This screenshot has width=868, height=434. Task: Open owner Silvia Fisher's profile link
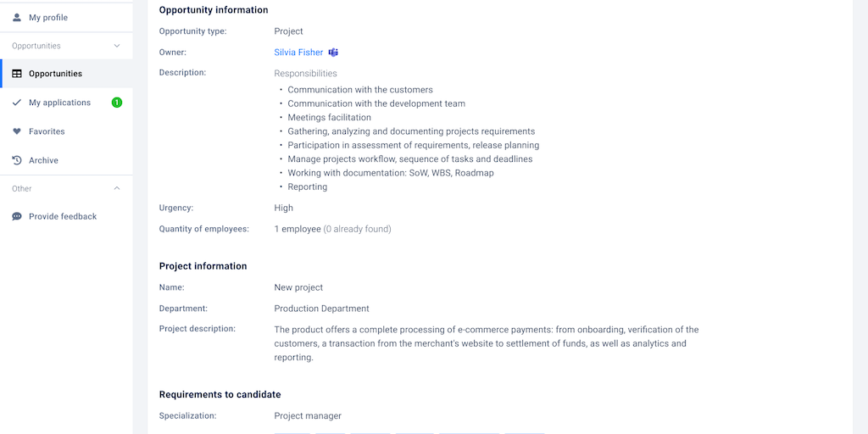pyautogui.click(x=298, y=53)
